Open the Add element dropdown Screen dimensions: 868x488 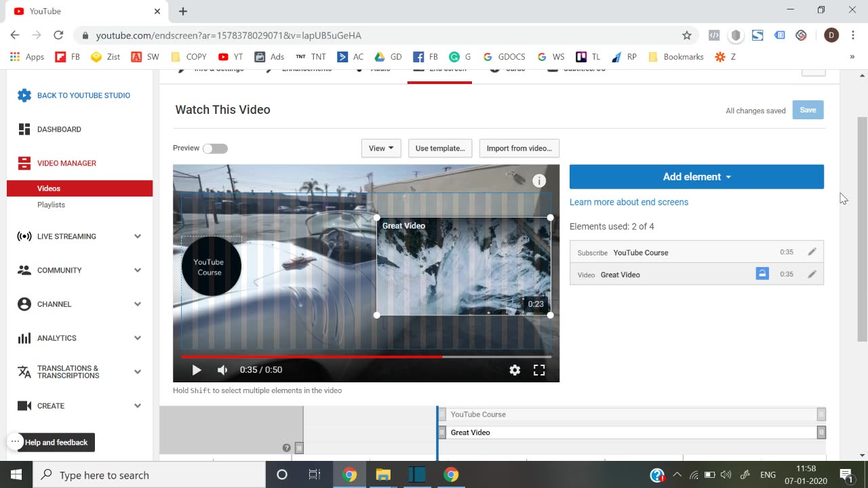pyautogui.click(x=696, y=177)
